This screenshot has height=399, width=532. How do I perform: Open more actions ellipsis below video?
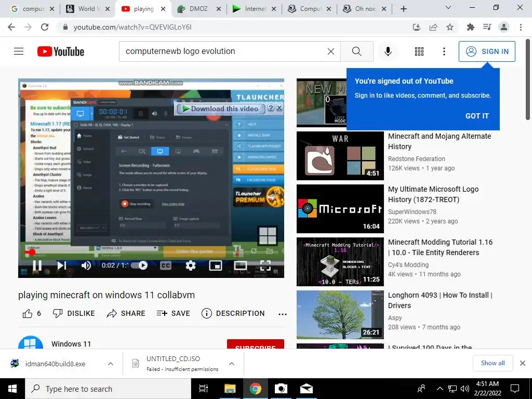[282, 314]
